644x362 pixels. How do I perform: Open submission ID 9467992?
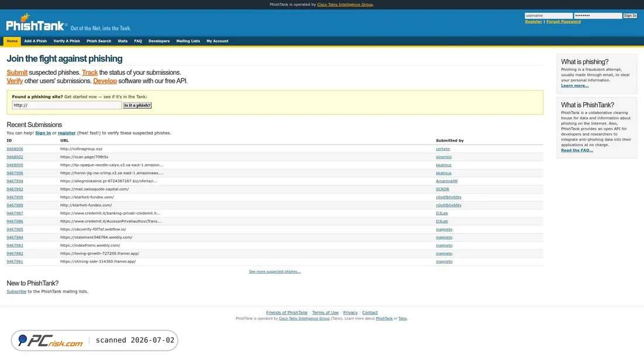point(15,189)
